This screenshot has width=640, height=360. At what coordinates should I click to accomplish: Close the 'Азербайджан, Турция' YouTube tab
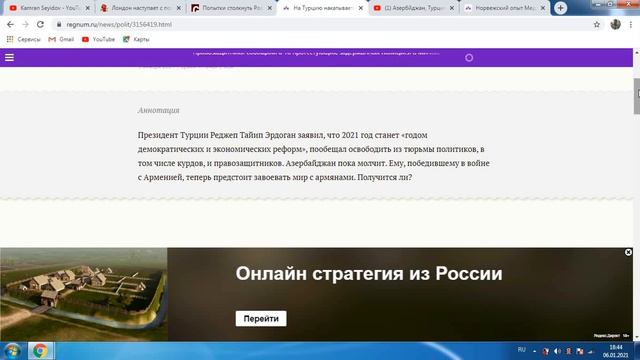coord(452,8)
